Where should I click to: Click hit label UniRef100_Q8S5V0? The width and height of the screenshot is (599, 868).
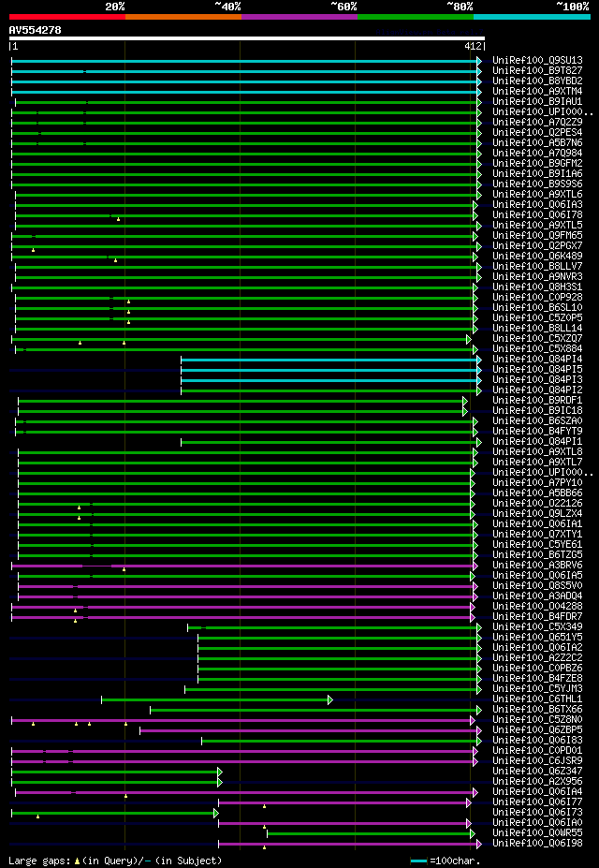(x=537, y=585)
